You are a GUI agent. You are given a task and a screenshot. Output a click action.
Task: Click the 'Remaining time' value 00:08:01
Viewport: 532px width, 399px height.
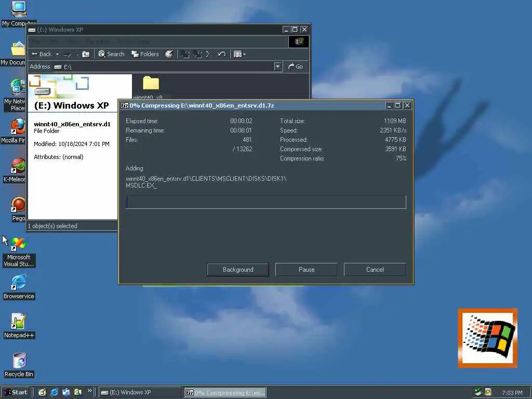241,130
